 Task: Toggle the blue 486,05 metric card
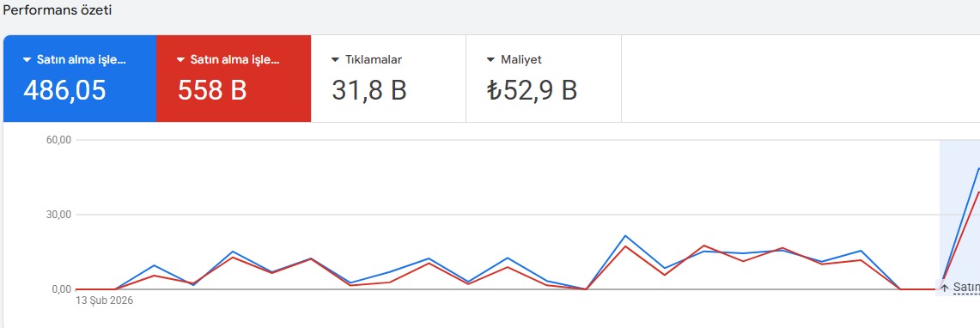[x=79, y=79]
